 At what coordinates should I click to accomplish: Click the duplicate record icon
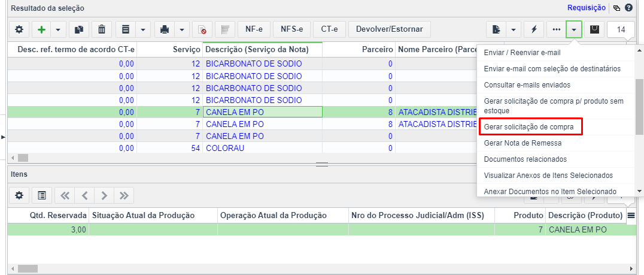(79, 29)
